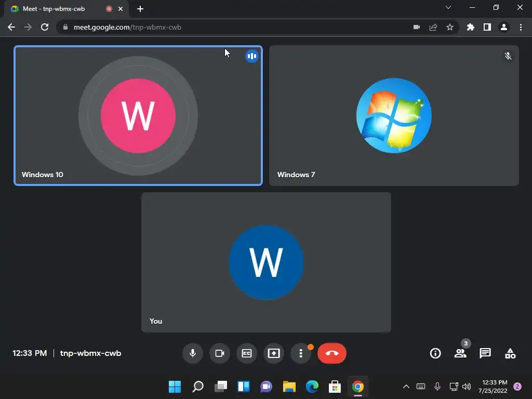Screen dimensions: 532x399
Task: Show everyone with the people icon
Action: click(x=460, y=353)
